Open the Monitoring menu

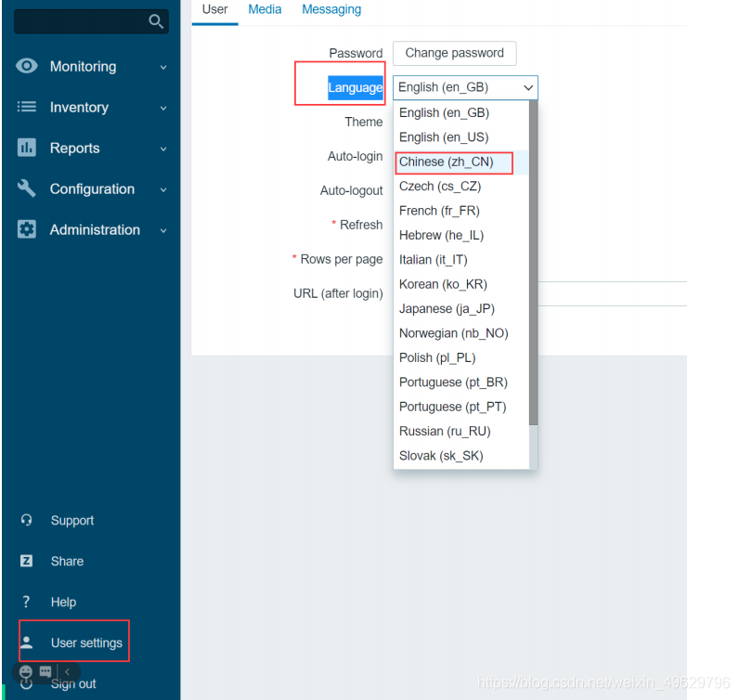(83, 67)
